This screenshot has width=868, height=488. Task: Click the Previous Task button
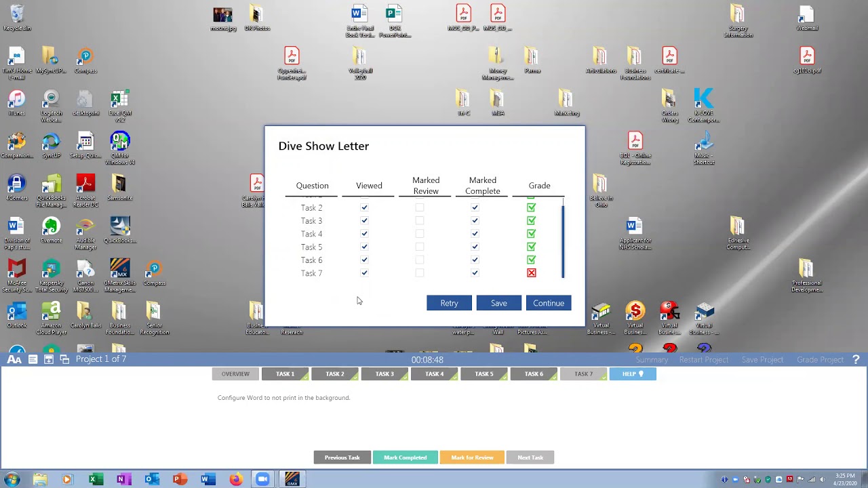pos(342,457)
